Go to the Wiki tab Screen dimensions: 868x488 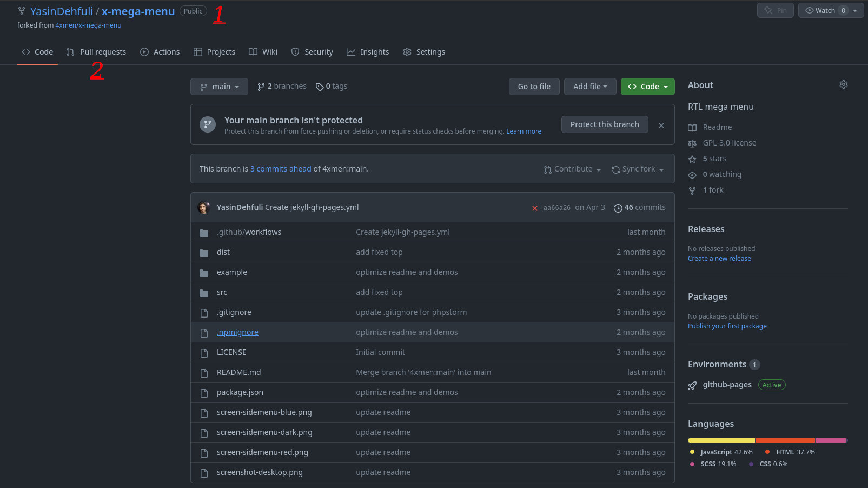pyautogui.click(x=263, y=52)
